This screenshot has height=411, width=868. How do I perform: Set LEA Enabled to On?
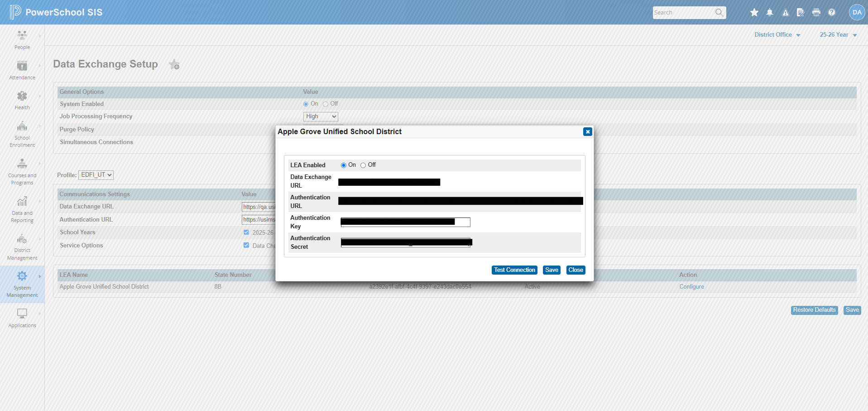[x=344, y=165]
